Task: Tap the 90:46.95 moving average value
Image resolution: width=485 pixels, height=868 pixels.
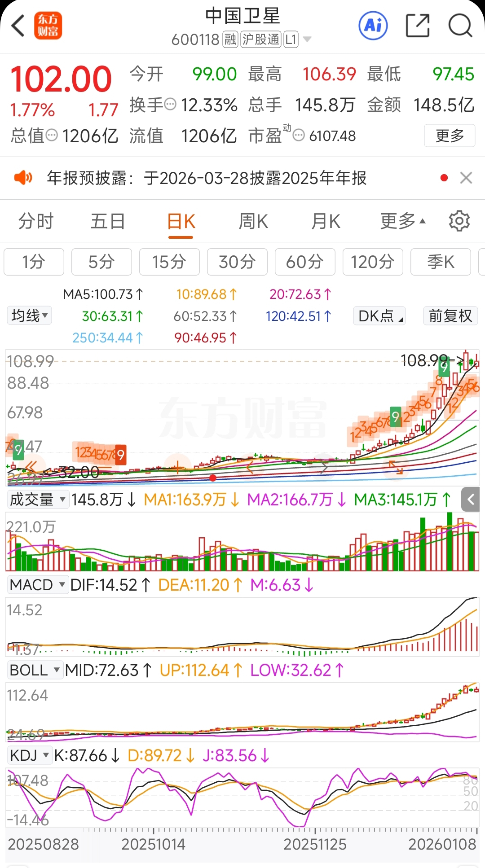Action: point(206,338)
